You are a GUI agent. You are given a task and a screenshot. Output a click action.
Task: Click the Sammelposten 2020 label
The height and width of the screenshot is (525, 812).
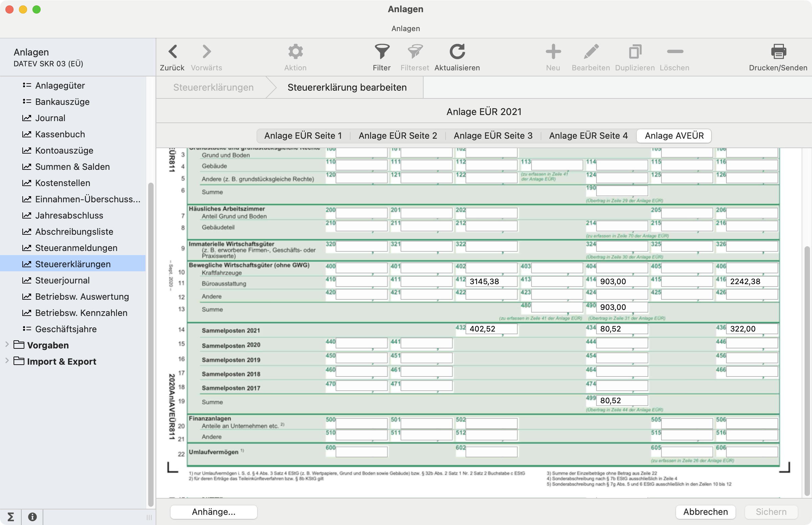pos(231,345)
